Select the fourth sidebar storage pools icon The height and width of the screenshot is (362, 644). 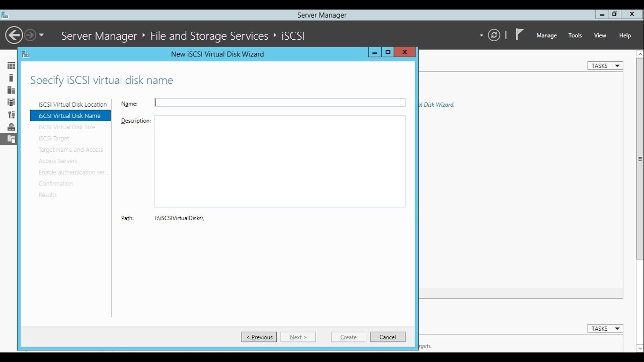11,102
